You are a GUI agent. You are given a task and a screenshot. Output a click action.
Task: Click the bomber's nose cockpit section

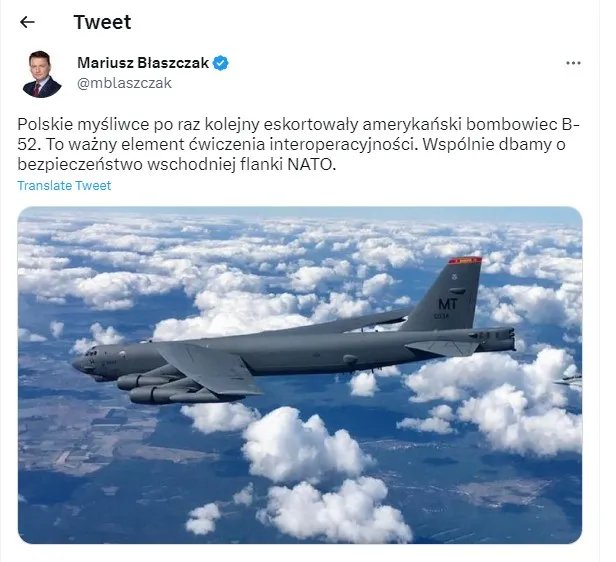tap(88, 360)
